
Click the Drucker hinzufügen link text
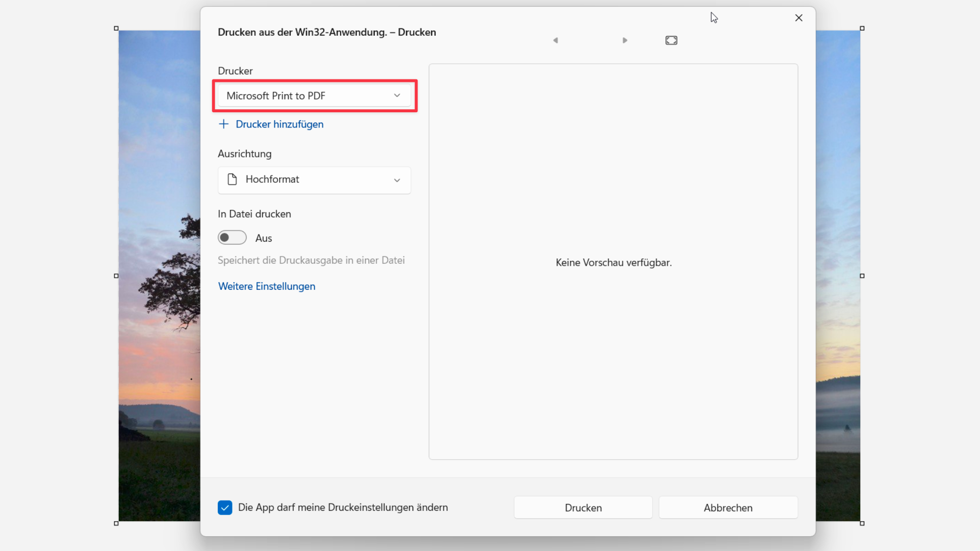coord(280,124)
